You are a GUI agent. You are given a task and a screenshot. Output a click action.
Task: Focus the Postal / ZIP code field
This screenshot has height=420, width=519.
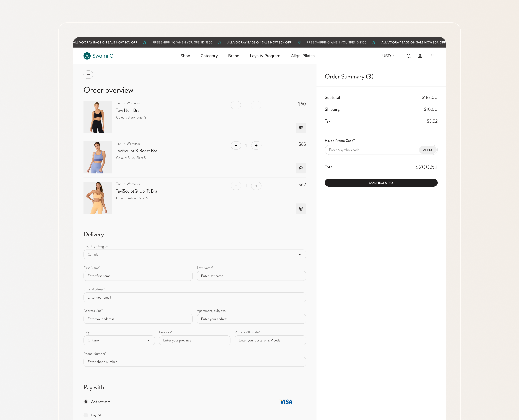coord(270,340)
